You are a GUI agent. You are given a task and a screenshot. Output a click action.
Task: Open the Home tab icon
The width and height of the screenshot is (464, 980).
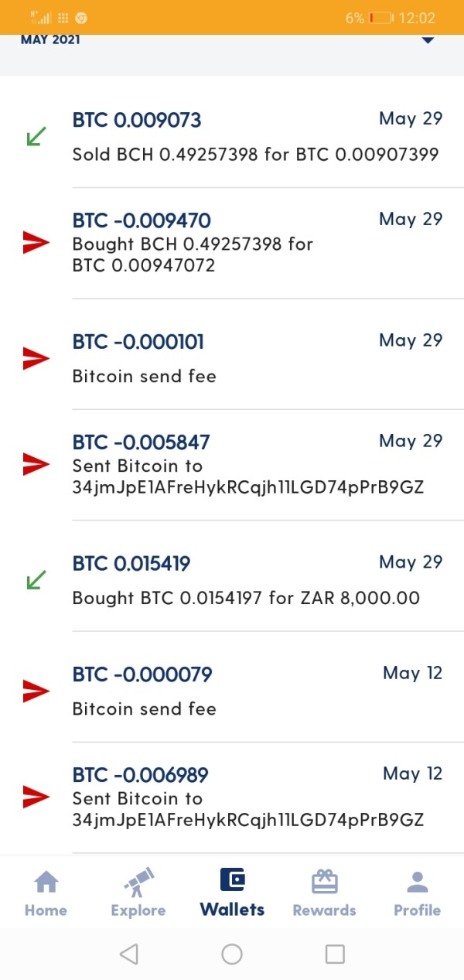46,882
